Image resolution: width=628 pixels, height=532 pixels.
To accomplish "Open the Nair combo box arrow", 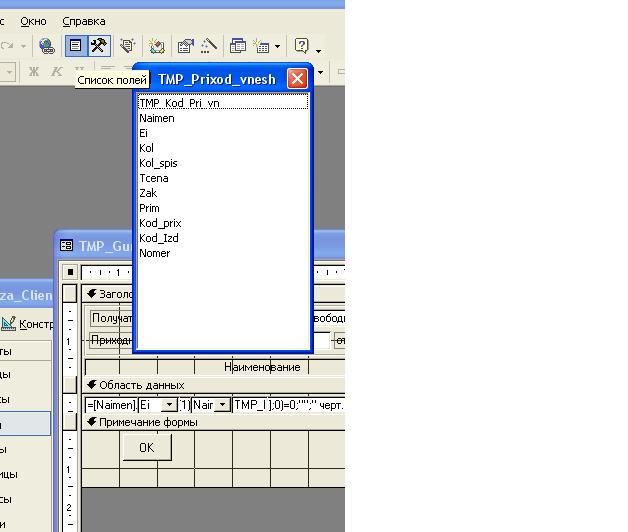I will pos(222,405).
